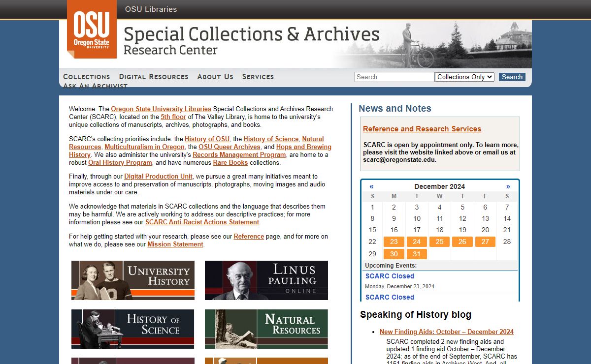Open the Rare Books link

(x=230, y=163)
